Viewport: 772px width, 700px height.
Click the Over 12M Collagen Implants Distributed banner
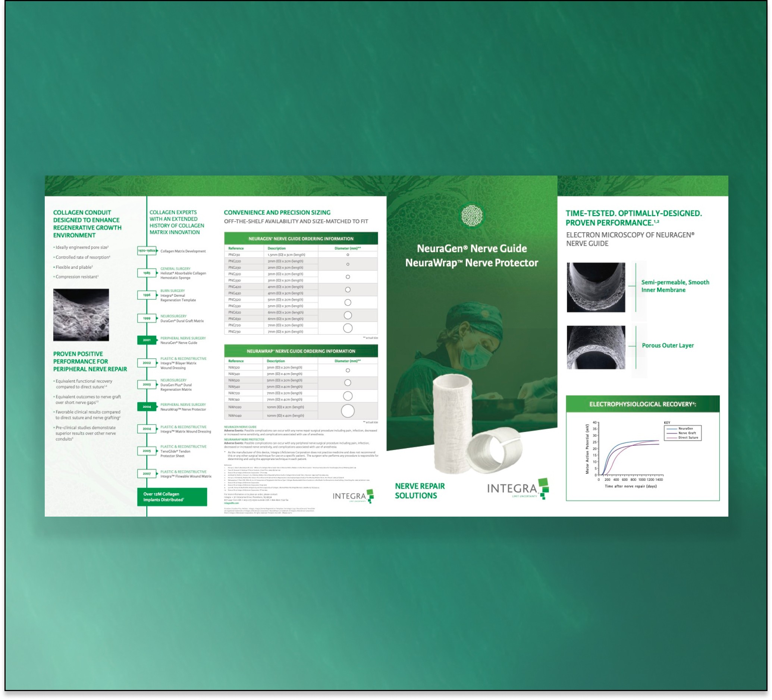click(172, 497)
